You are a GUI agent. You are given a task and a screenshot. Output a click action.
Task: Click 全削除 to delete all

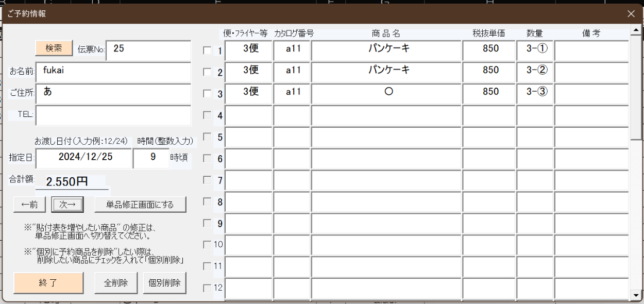(x=115, y=283)
